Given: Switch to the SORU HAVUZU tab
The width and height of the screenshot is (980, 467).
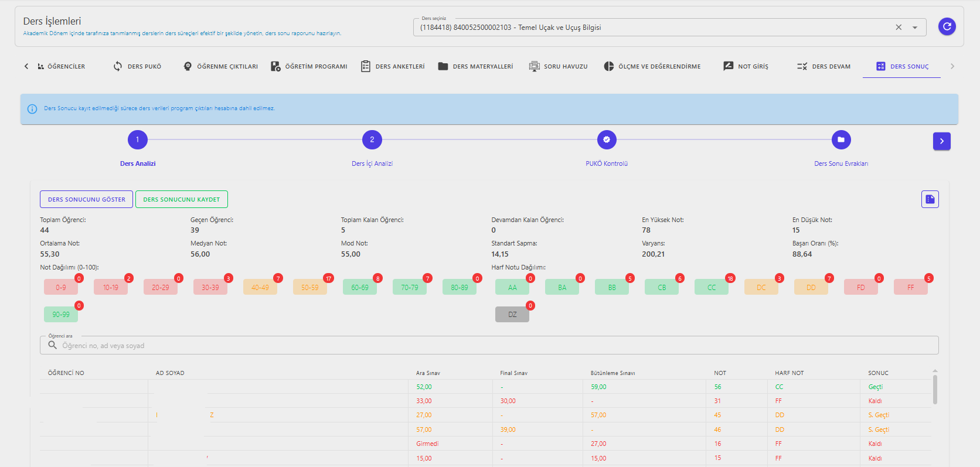Looking at the screenshot, I should tap(558, 66).
